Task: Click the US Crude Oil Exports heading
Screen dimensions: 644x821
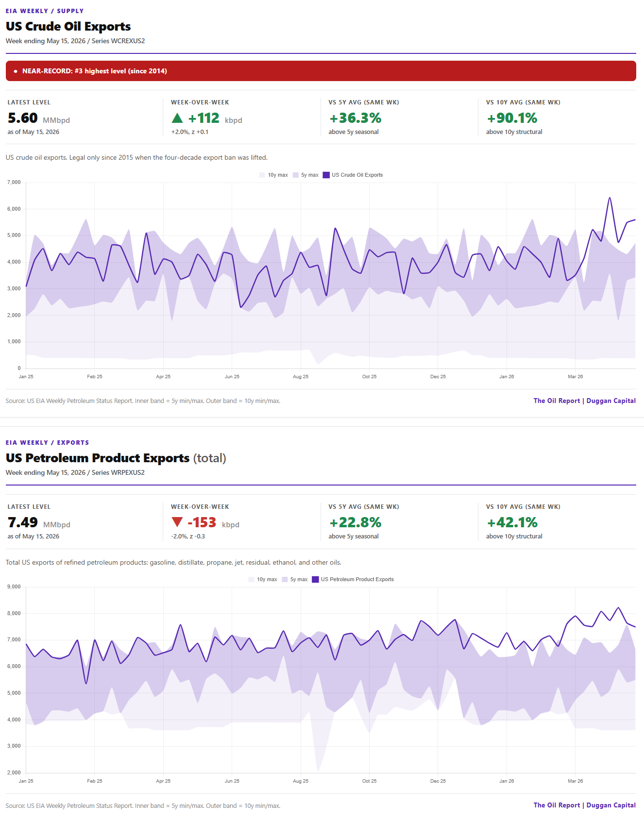Action: point(68,26)
